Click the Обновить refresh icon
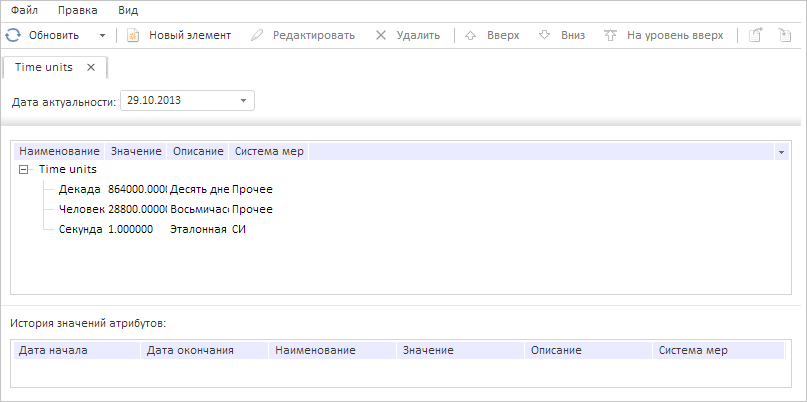Image resolution: width=807 pixels, height=402 pixels. click(12, 35)
